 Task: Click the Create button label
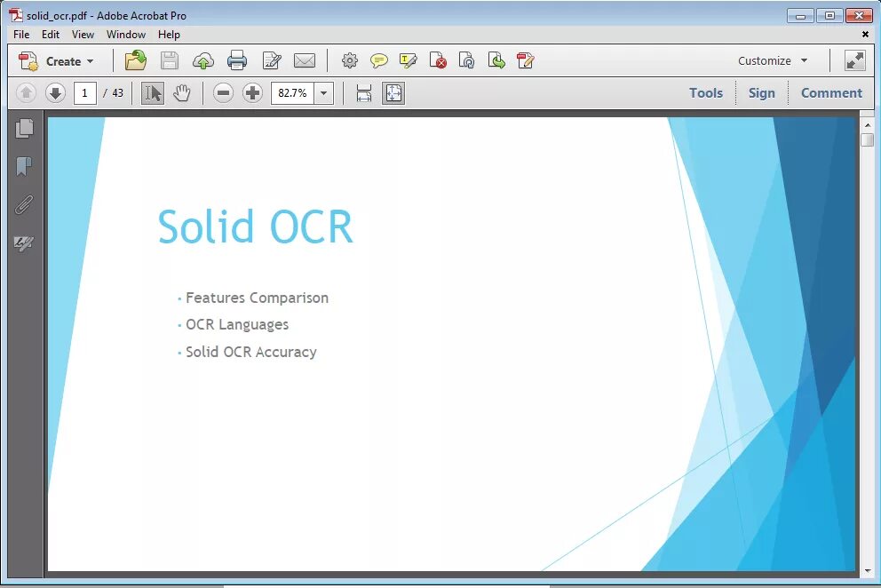coord(63,61)
